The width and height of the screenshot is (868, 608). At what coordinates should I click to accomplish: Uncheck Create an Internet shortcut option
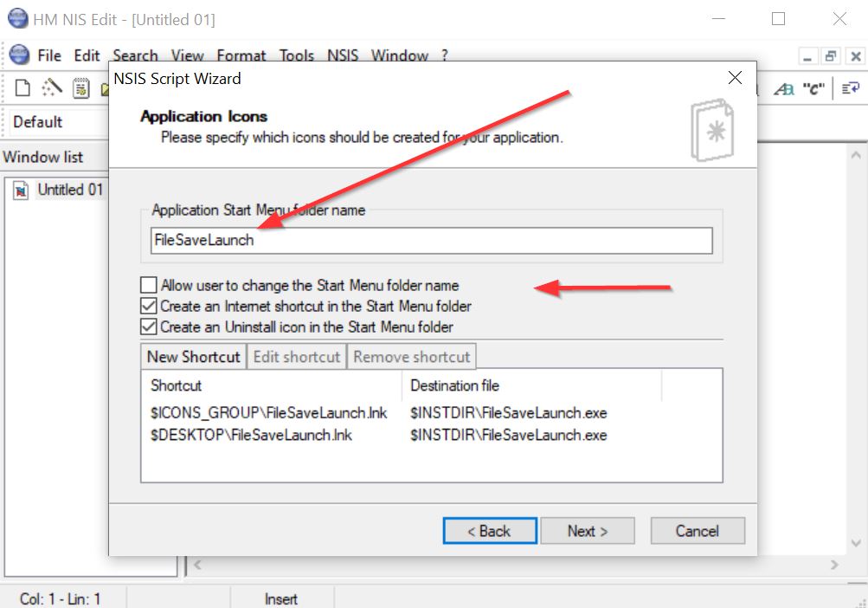click(x=149, y=306)
